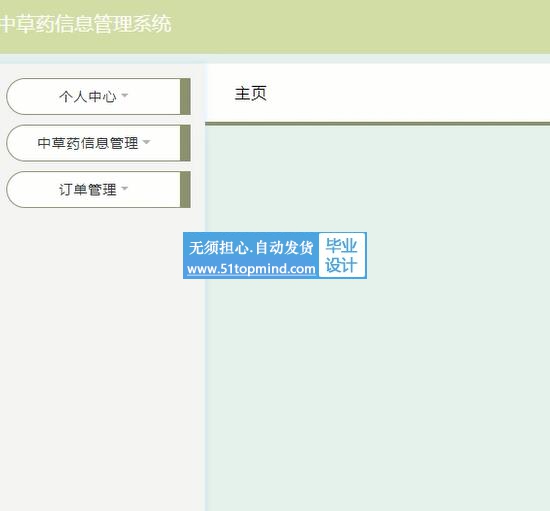Click the olive end bar on 订单管理
Image resolution: width=550 pixels, height=511 pixels.
[x=185, y=190]
